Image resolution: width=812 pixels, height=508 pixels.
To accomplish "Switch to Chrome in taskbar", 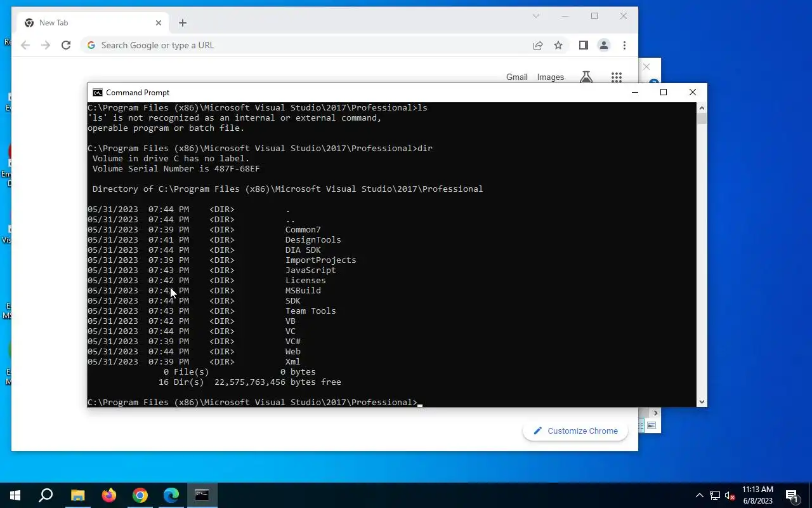I will (x=140, y=495).
